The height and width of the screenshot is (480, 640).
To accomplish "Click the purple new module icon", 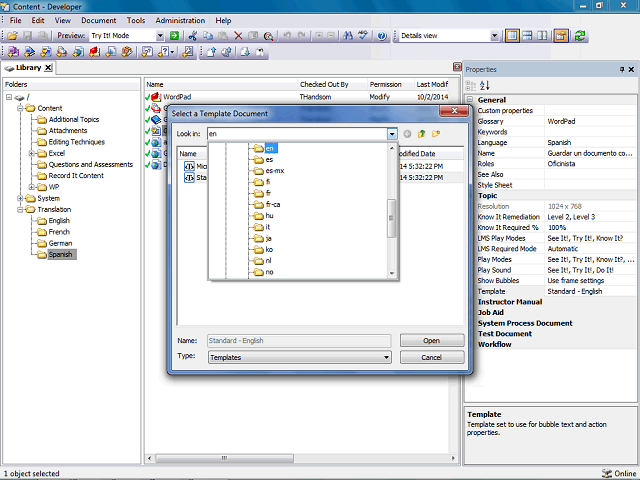I will pos(13,52).
